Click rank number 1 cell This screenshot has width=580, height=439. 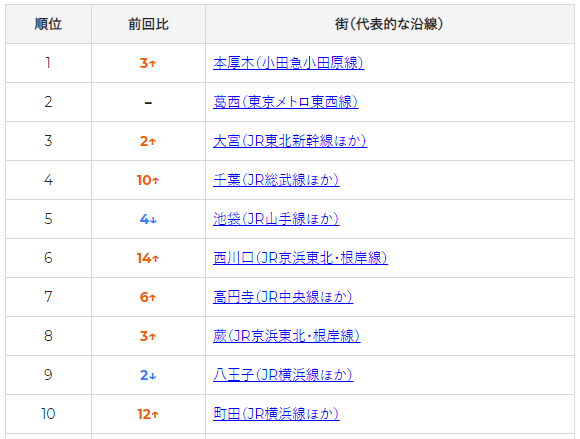pos(48,63)
